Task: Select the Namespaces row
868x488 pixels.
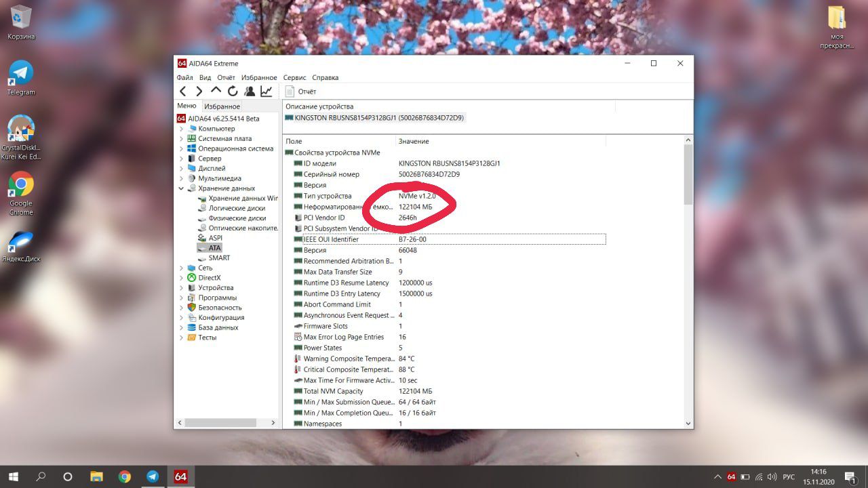Action: click(445, 424)
